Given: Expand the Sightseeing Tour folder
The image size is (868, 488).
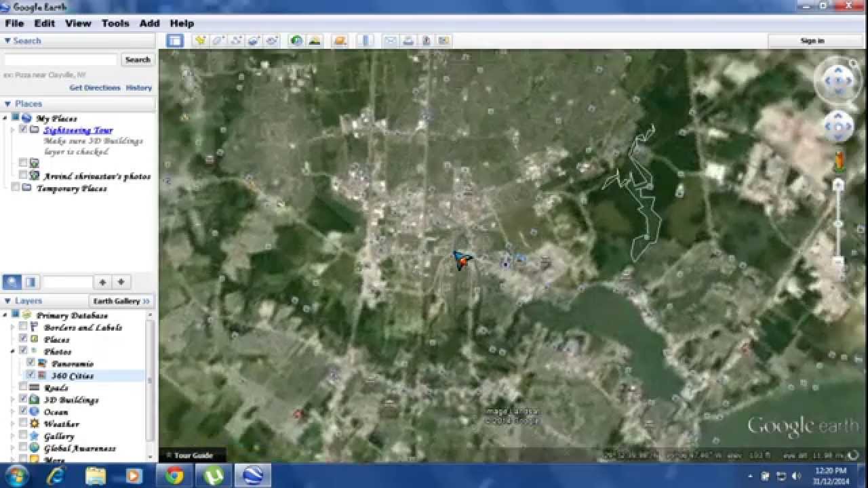Looking at the screenshot, I should (x=12, y=129).
